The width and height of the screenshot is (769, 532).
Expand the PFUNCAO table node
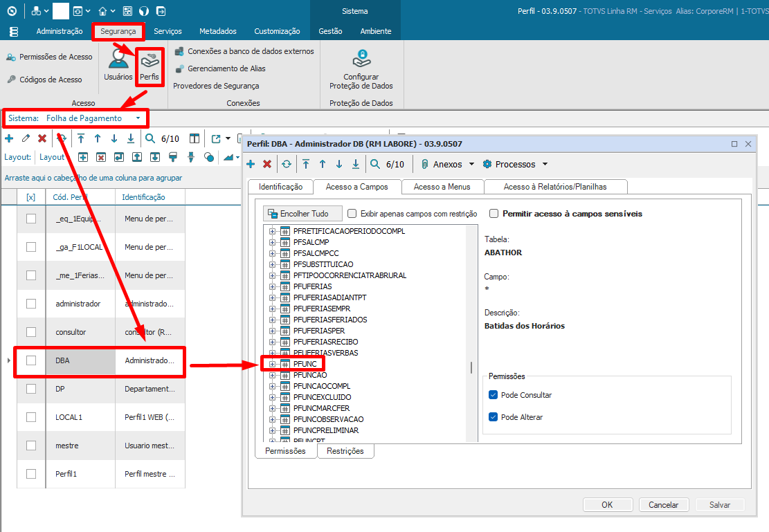(272, 375)
